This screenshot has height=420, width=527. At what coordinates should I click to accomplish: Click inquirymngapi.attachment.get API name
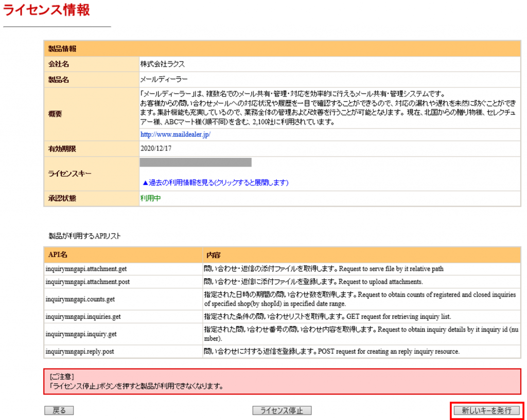tap(86, 269)
